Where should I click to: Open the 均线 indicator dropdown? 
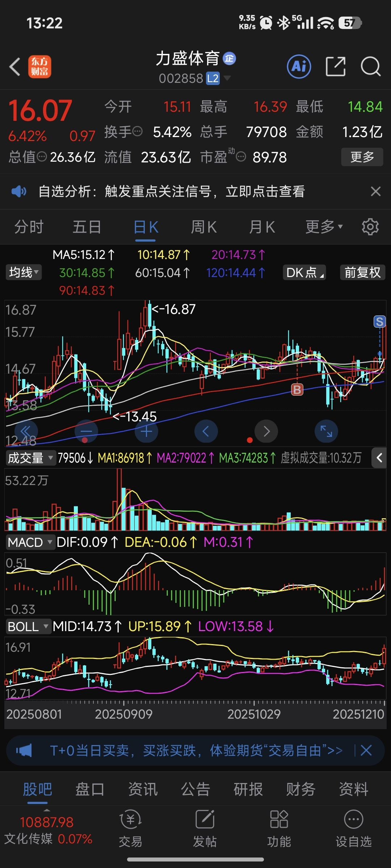pyautogui.click(x=24, y=272)
